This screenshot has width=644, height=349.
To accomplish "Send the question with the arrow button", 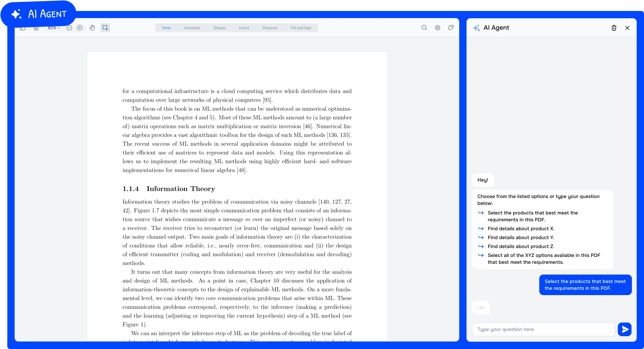I will pyautogui.click(x=625, y=329).
